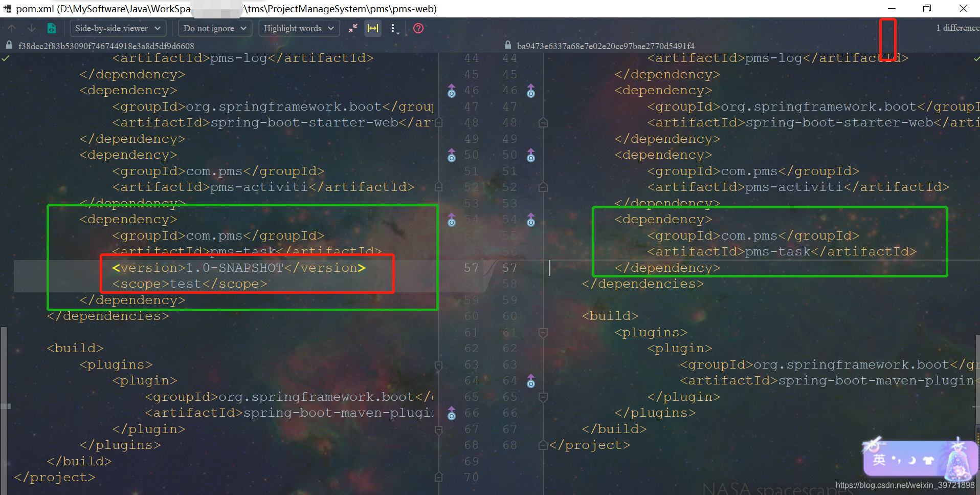The width and height of the screenshot is (980, 495).
Task: Click the gutter icon at right line 64
Action: pos(531,381)
